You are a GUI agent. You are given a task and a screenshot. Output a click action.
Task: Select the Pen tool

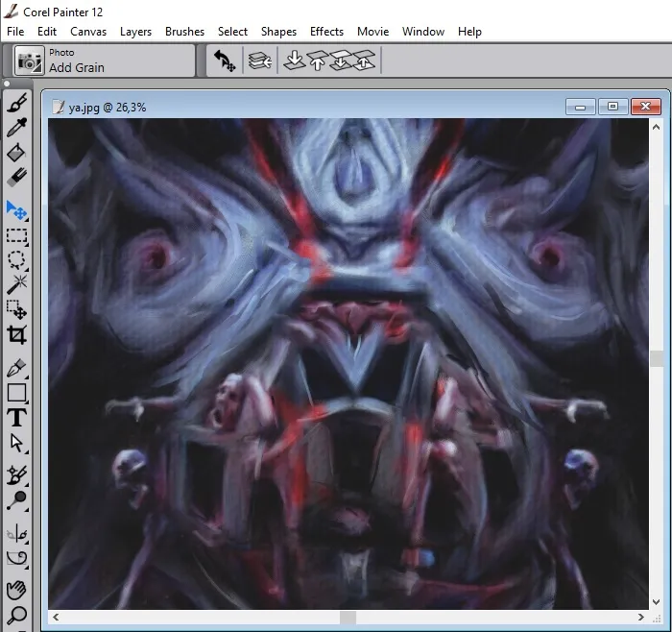[16, 368]
